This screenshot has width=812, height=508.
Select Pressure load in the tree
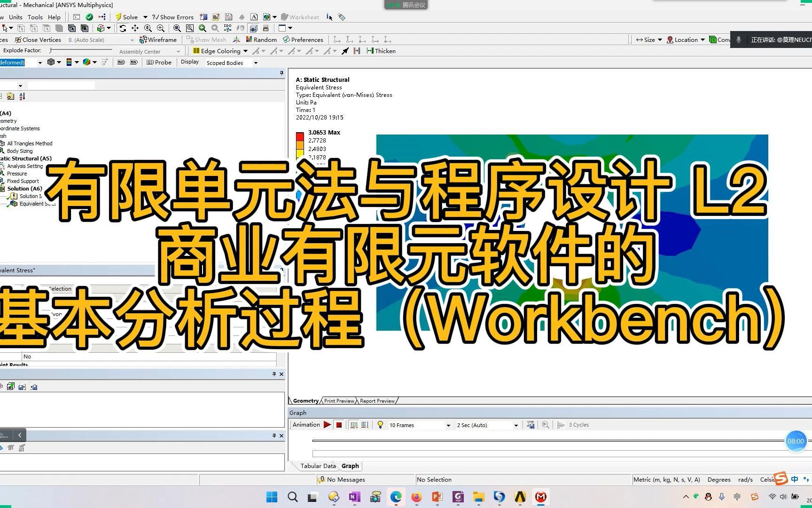[17, 174]
